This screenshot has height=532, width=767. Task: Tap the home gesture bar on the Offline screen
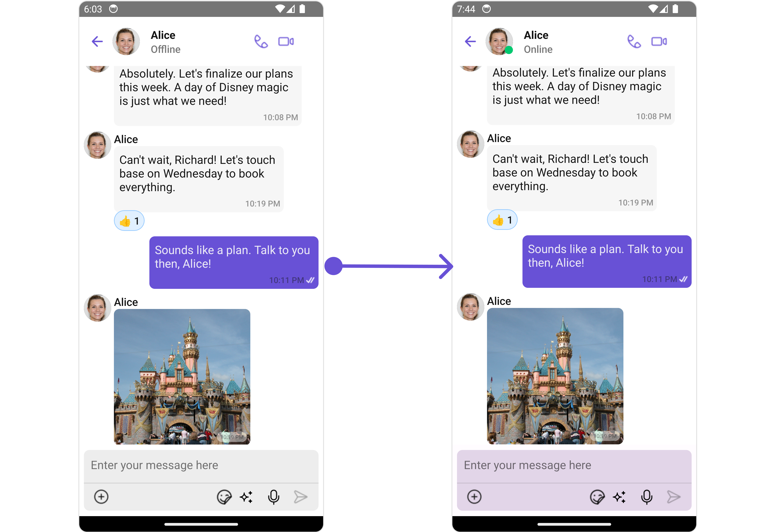[201, 524]
